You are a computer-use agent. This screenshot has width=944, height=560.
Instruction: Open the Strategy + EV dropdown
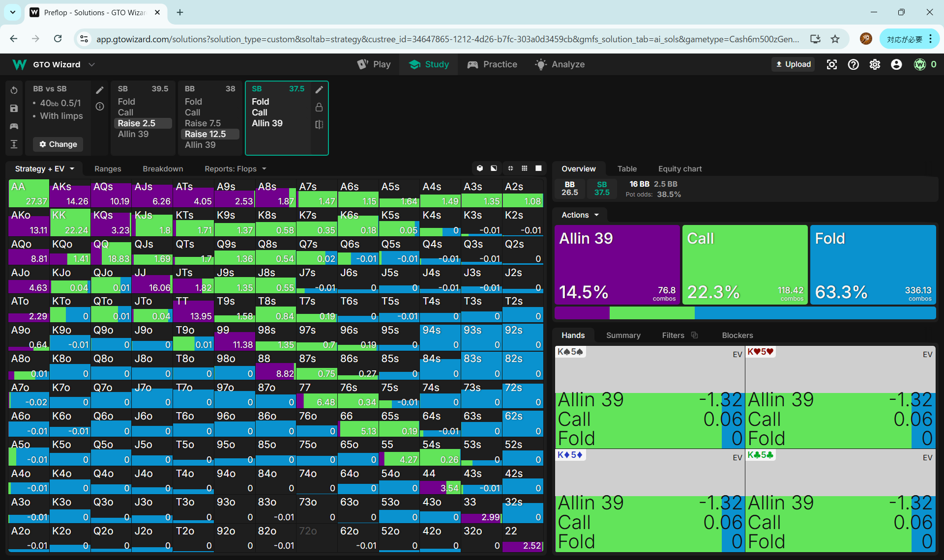coord(44,168)
